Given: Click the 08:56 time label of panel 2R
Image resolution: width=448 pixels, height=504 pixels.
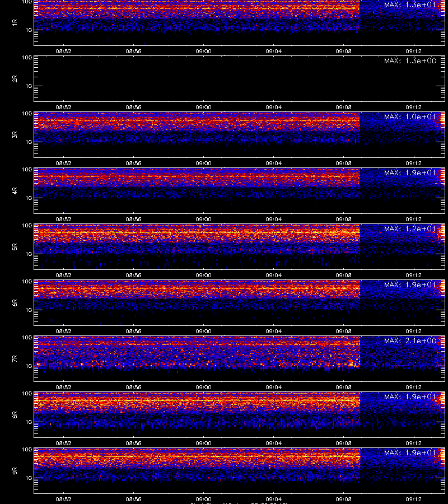Looking at the screenshot, I should 133,108.
